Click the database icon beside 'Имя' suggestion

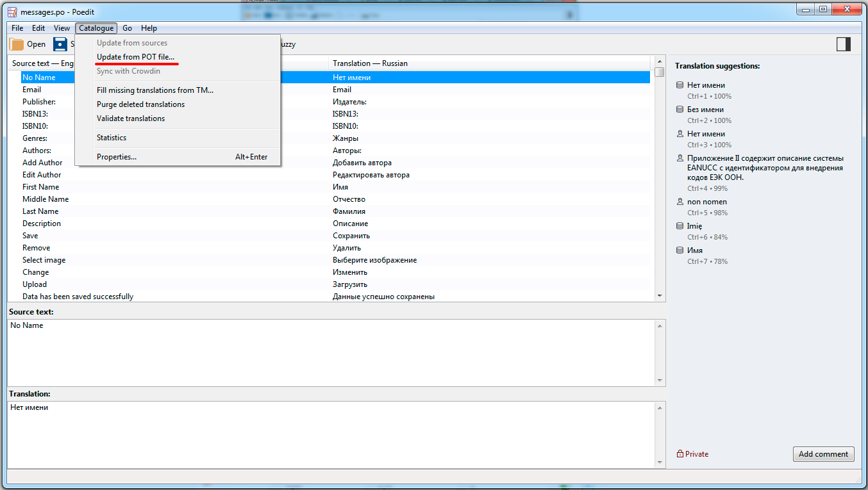[x=680, y=250]
